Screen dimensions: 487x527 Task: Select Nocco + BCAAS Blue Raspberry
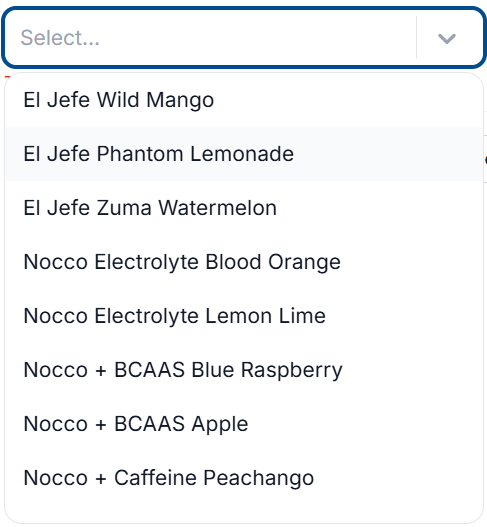[x=244, y=370]
